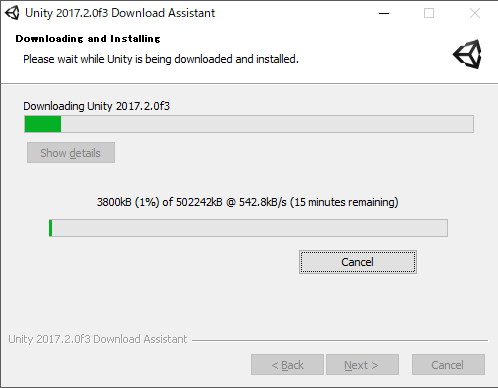Click the file download progress bar
This screenshot has height=388, width=498.
[x=248, y=228]
